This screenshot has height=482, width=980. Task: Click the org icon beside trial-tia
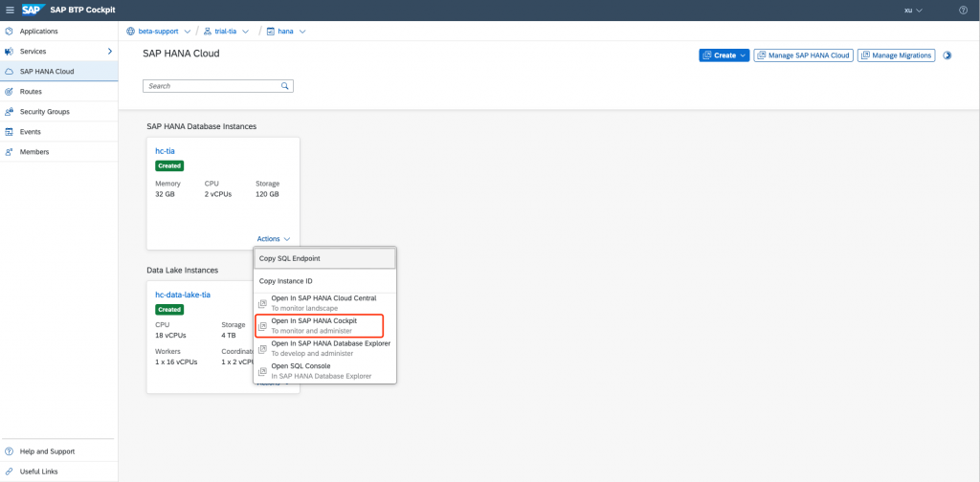point(208,32)
